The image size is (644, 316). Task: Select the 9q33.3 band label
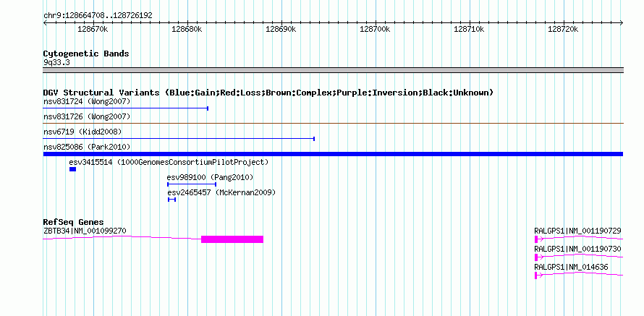pyautogui.click(x=56, y=62)
